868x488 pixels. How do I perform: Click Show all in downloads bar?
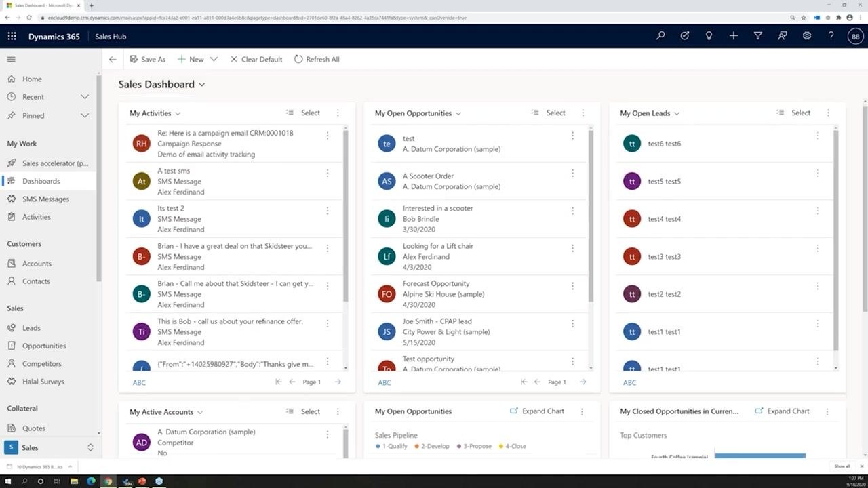click(x=842, y=466)
